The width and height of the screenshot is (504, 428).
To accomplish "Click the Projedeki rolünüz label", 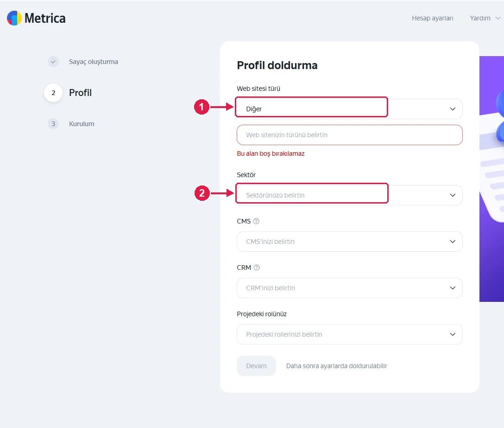I will click(x=262, y=314).
